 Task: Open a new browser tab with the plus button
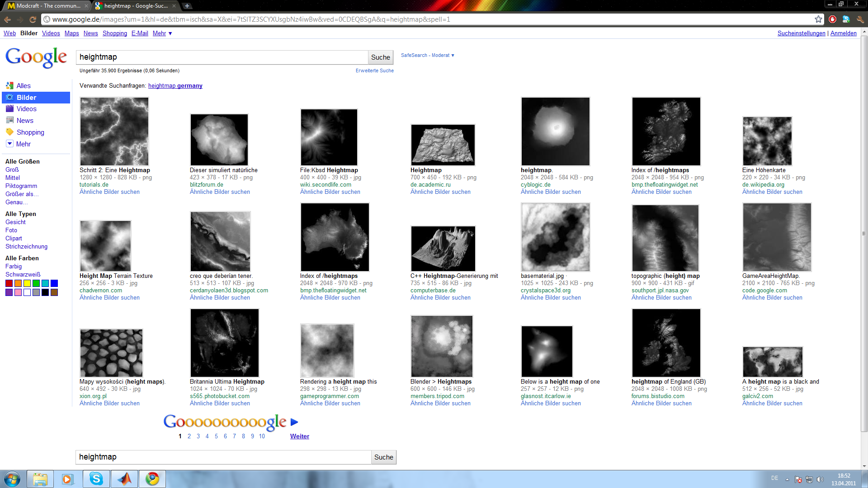click(x=187, y=6)
